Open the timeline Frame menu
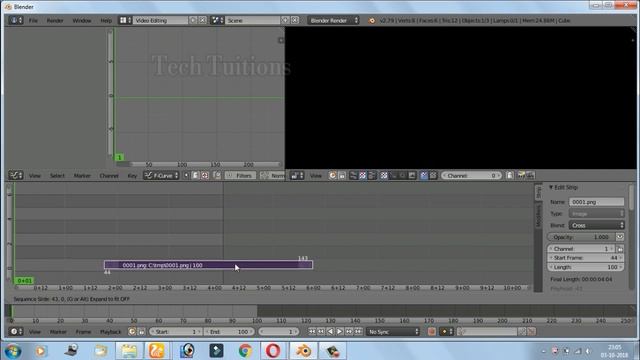 point(83,332)
